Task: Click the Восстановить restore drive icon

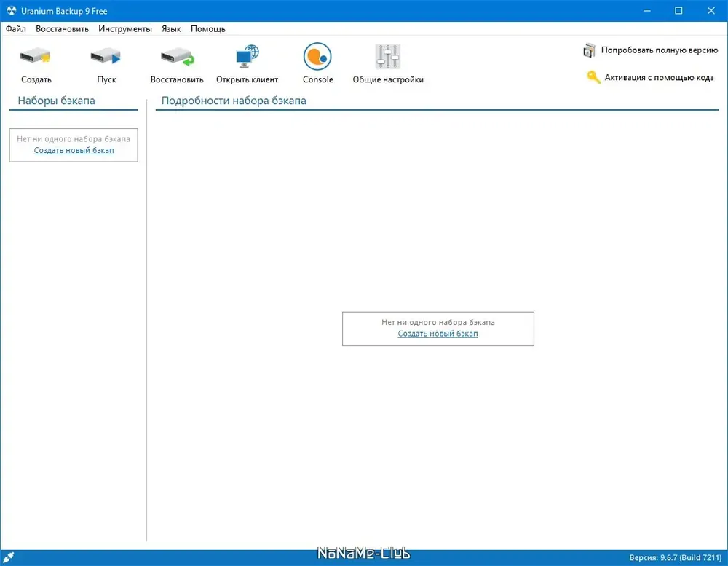Action: [x=177, y=56]
